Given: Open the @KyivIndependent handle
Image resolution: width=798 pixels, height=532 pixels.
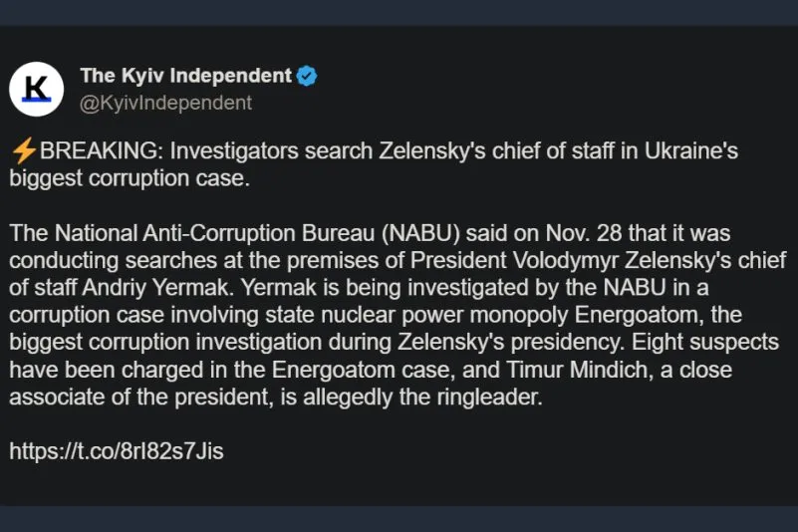Looking at the screenshot, I should pyautogui.click(x=165, y=103).
